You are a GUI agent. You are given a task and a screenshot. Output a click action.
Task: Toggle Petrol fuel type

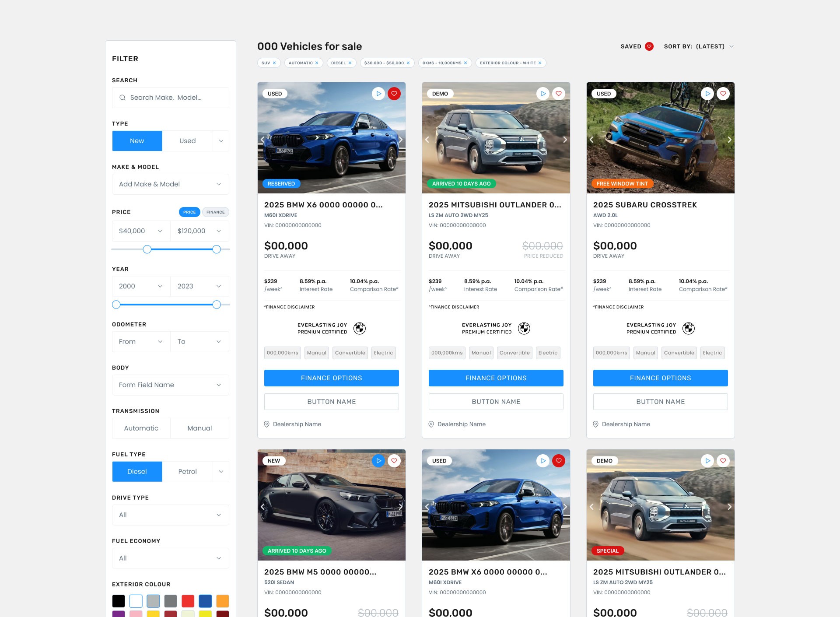(x=187, y=472)
